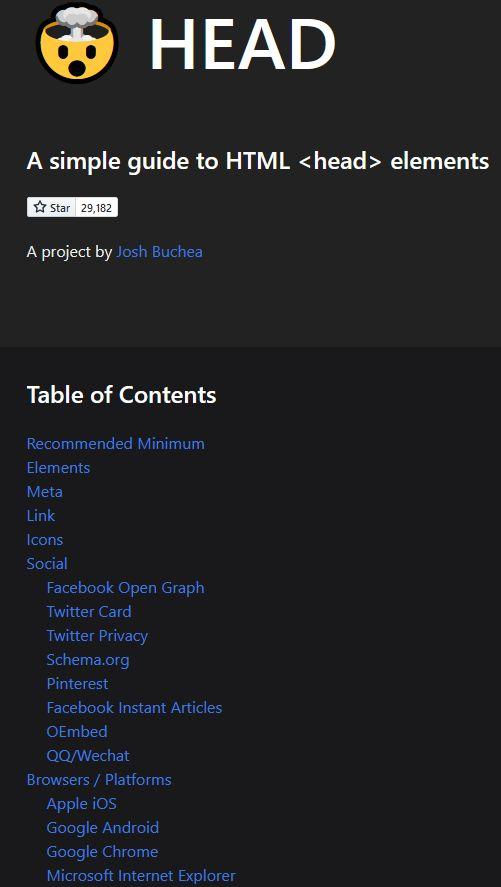Image resolution: width=501 pixels, height=887 pixels.
Task: Go to Facebook Instant Articles
Action: click(x=134, y=708)
